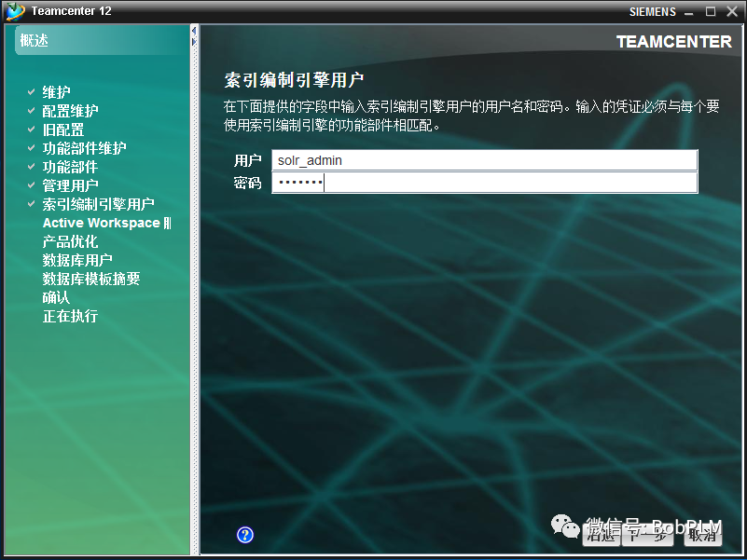Focus the 密码 password field
This screenshot has height=560, width=747.
pyautogui.click(x=485, y=183)
